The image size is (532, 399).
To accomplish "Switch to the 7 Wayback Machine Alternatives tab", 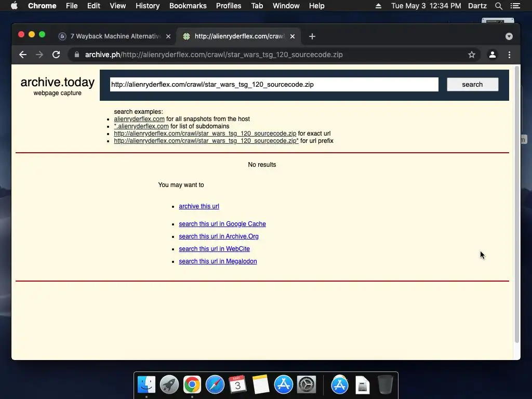I will tap(115, 36).
